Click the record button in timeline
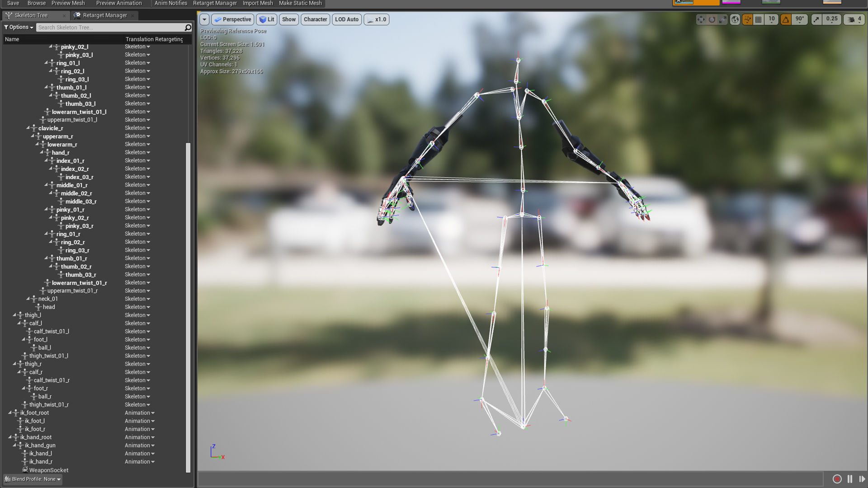The height and width of the screenshot is (488, 868). pos(837,479)
